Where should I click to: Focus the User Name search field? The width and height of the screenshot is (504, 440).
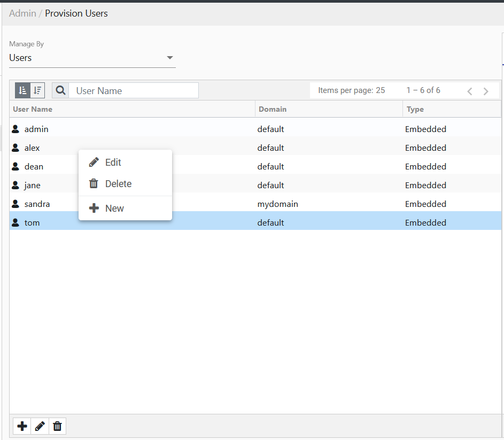tap(134, 91)
